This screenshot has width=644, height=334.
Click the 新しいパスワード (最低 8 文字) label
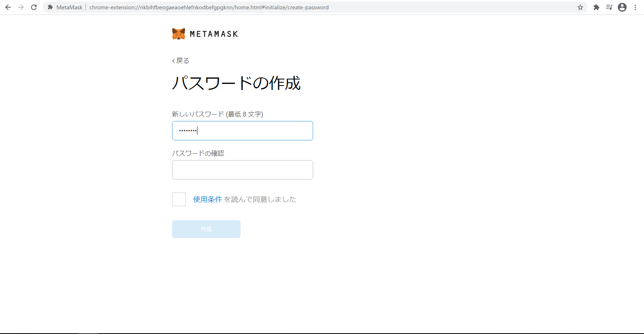click(218, 114)
